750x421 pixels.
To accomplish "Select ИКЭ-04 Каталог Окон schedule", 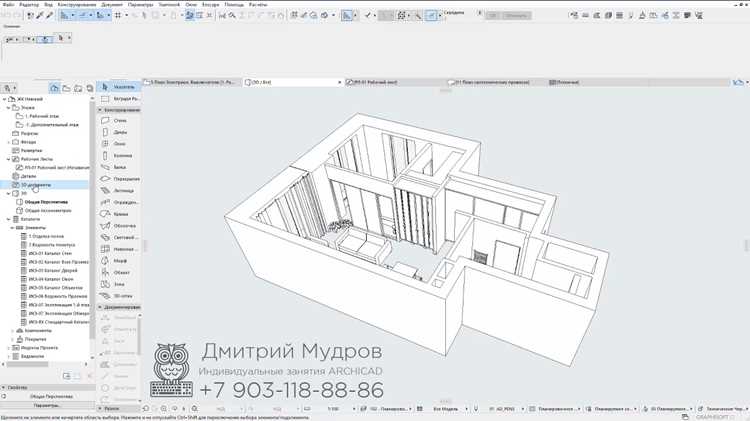I will point(51,279).
